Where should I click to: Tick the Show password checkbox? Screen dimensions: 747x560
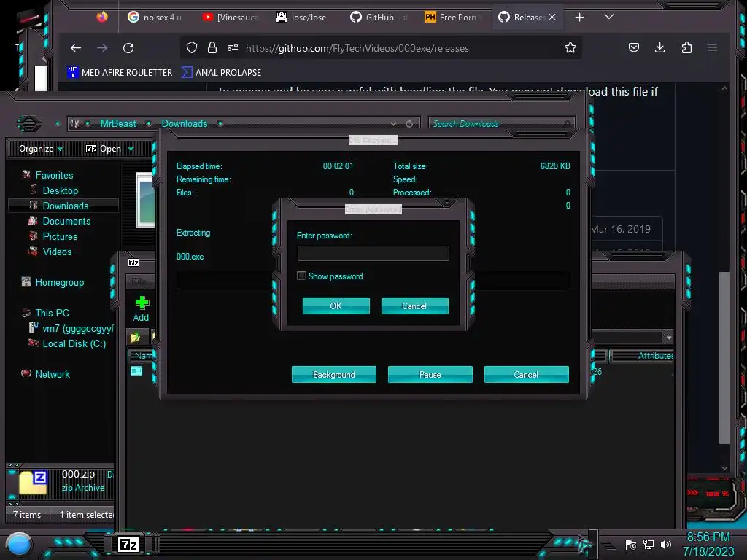(x=301, y=276)
